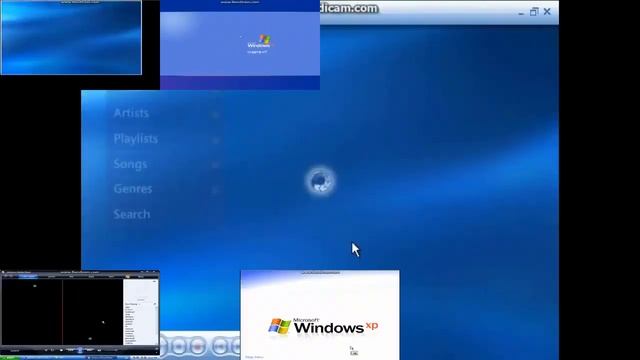Expand the arrow beside Genres

pyautogui.click(x=216, y=190)
